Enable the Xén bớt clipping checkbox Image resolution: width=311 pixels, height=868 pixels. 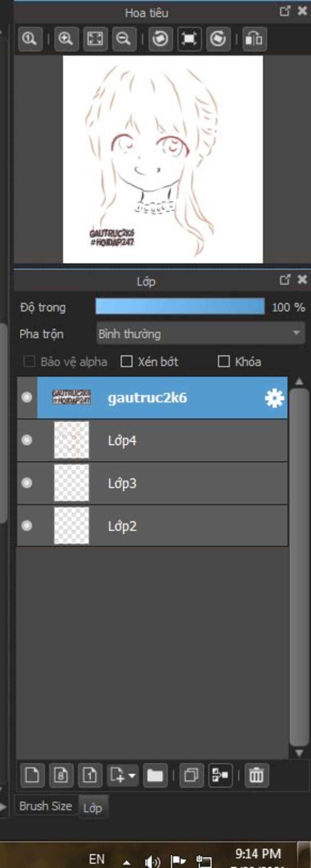(x=127, y=362)
